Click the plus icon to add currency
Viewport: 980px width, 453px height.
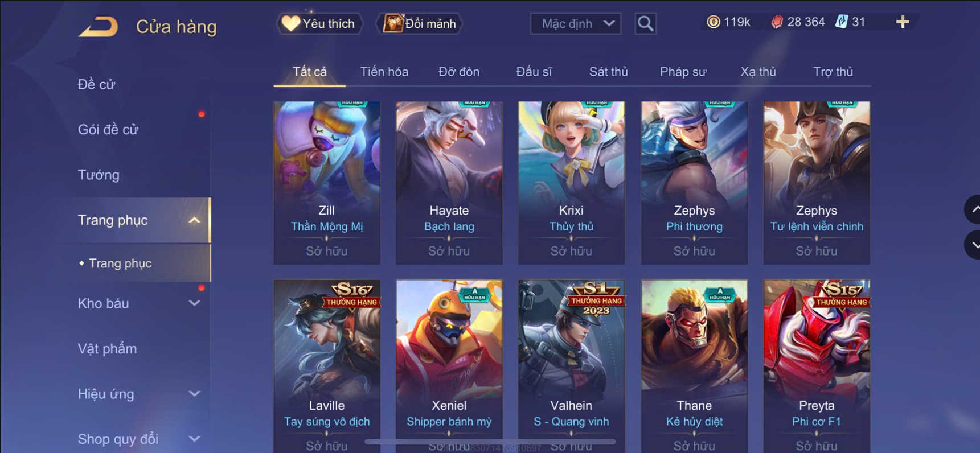click(x=903, y=22)
